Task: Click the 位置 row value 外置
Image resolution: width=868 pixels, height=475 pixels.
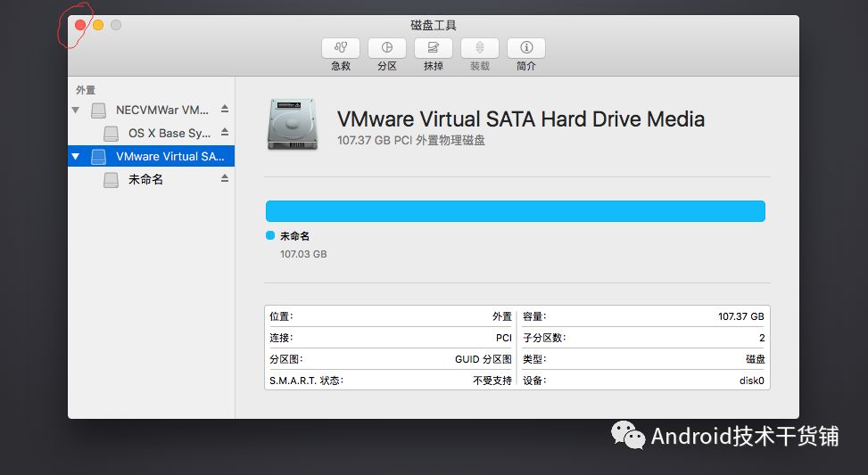Action: click(502, 316)
